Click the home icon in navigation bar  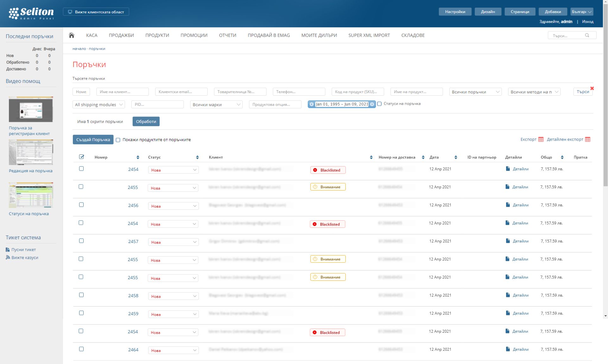[x=72, y=35]
